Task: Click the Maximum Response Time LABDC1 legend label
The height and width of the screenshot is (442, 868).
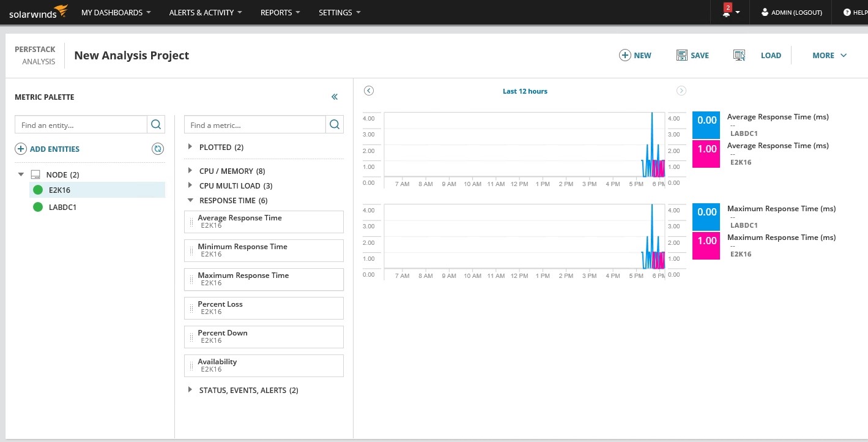Action: [x=781, y=217]
